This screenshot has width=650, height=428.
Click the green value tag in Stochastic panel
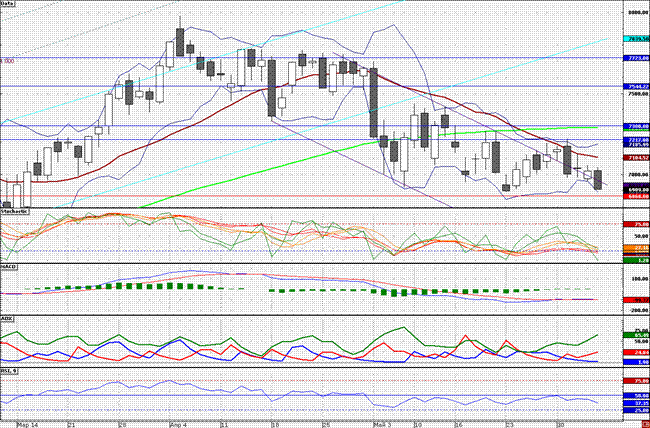pos(636,260)
